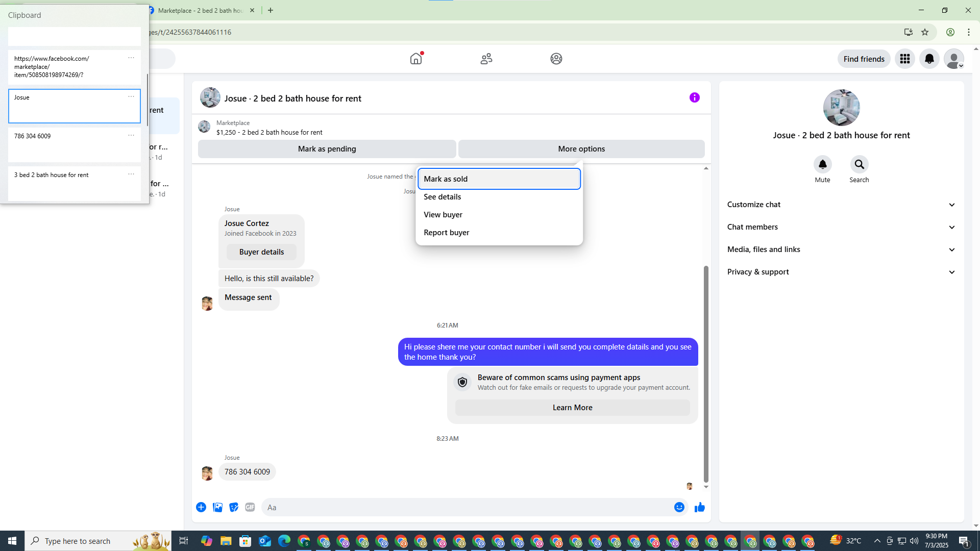The image size is (980, 551).
Task: Choose a GIF from composer toolbar
Action: (x=250, y=507)
